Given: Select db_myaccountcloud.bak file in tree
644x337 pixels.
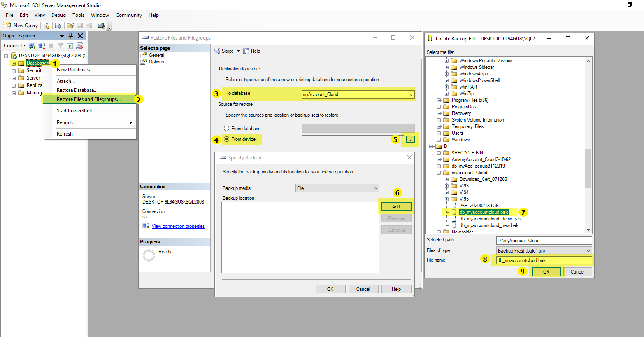Looking at the screenshot, I should tap(484, 212).
